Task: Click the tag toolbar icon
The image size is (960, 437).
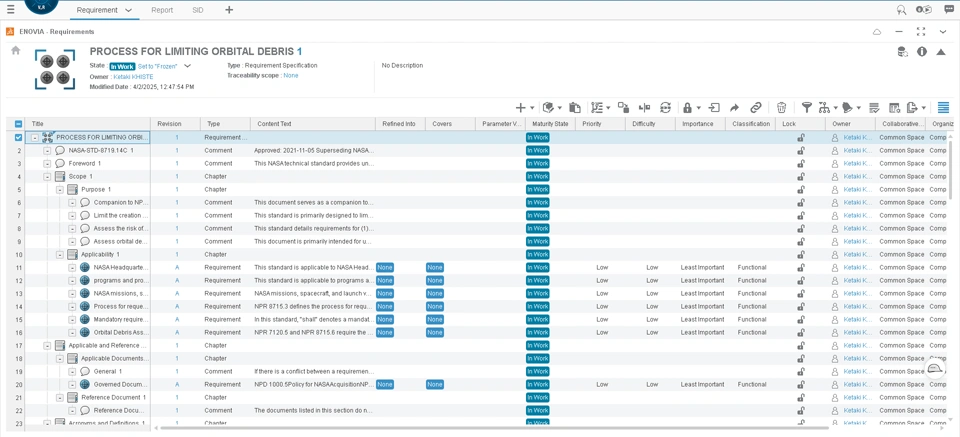Action: tap(847, 108)
